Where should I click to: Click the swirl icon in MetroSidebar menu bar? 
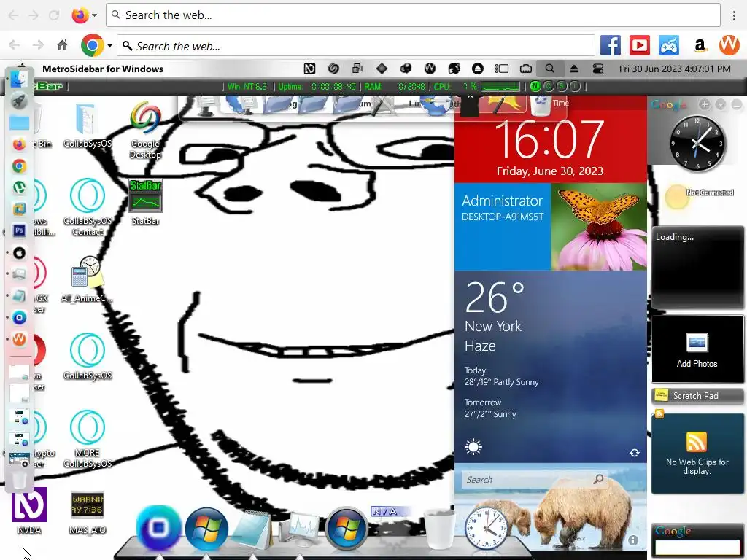coord(333,69)
